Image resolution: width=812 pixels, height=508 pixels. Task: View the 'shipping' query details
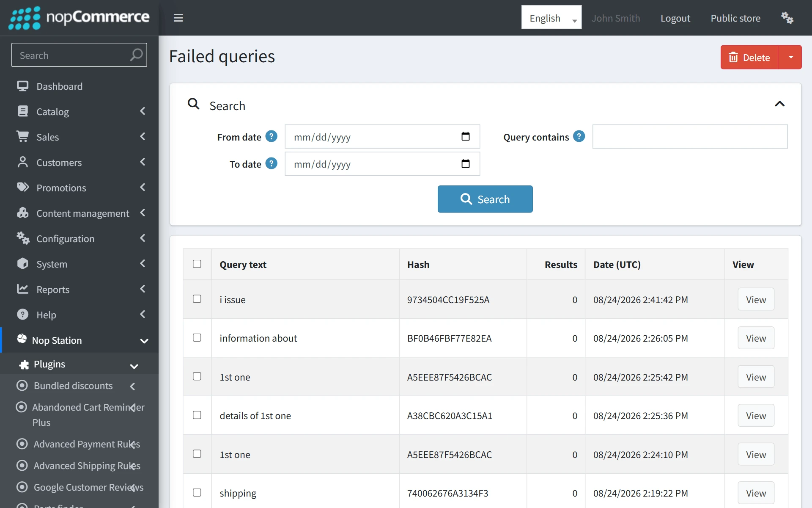click(x=756, y=493)
